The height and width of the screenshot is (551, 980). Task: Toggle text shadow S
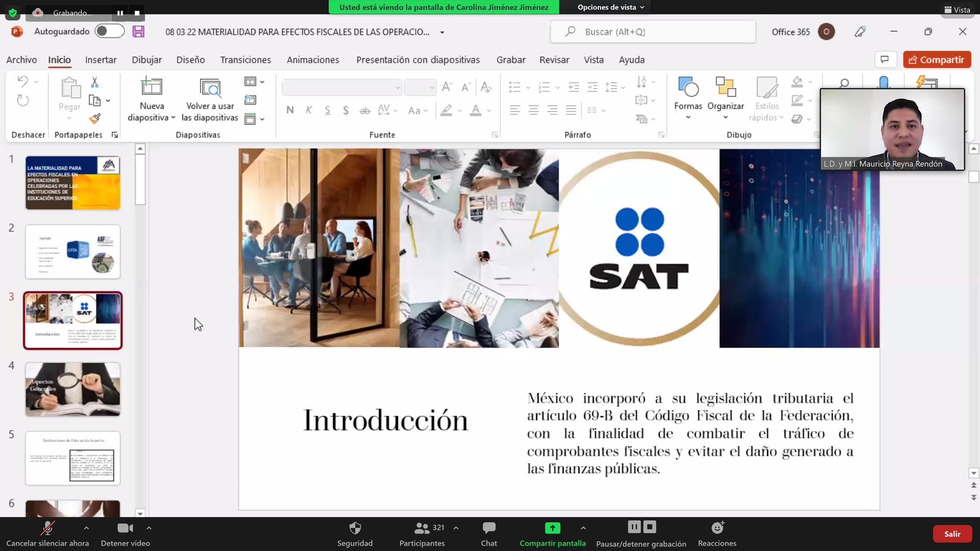tap(346, 110)
